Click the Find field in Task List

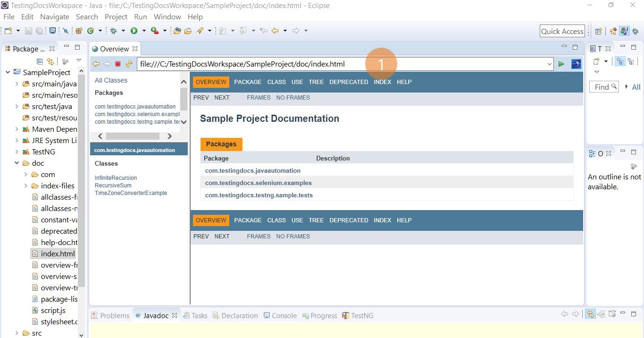604,87
